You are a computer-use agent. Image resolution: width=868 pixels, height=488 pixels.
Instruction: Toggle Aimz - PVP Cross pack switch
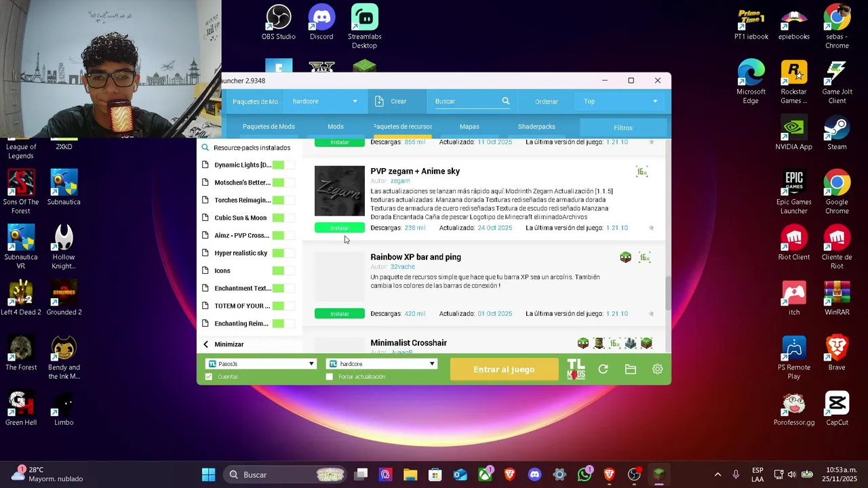pos(283,235)
